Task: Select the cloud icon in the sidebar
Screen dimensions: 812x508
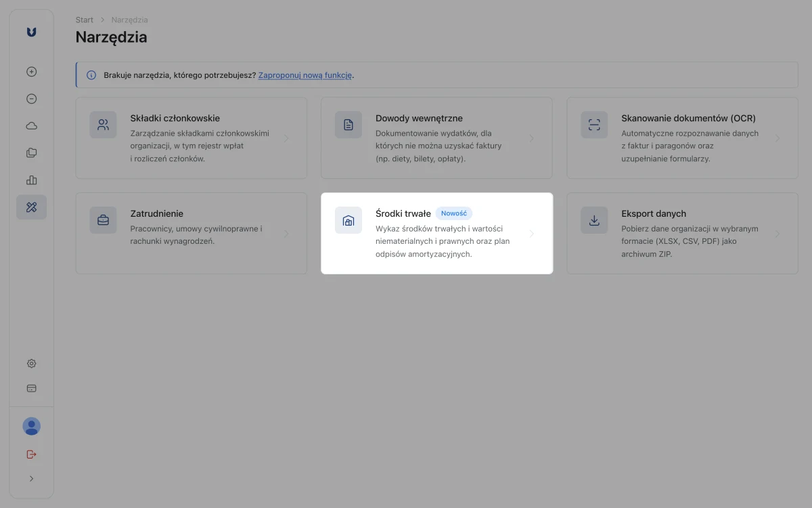Action: 31,126
